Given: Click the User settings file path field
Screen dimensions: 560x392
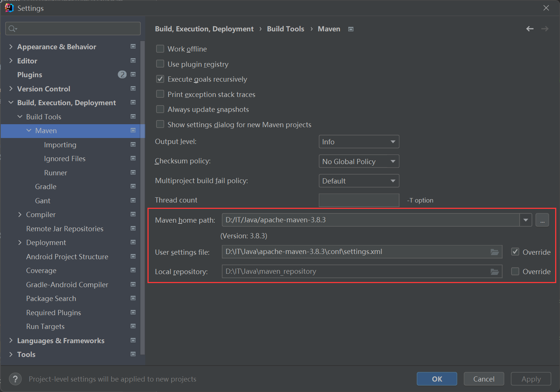Looking at the screenshot, I should (362, 252).
